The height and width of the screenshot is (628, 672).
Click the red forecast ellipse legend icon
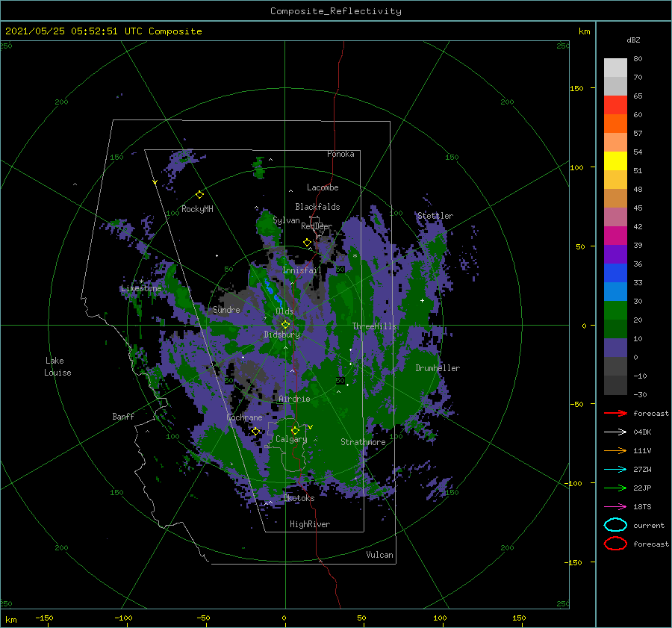coord(615,544)
